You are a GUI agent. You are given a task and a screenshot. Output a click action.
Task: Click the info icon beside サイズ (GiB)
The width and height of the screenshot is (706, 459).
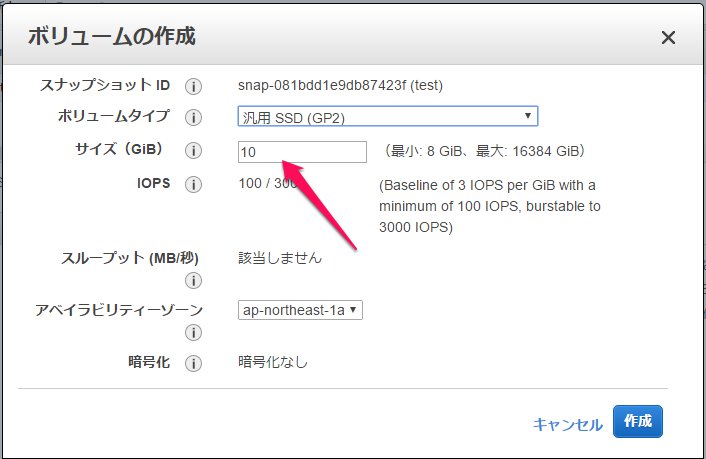[194, 151]
